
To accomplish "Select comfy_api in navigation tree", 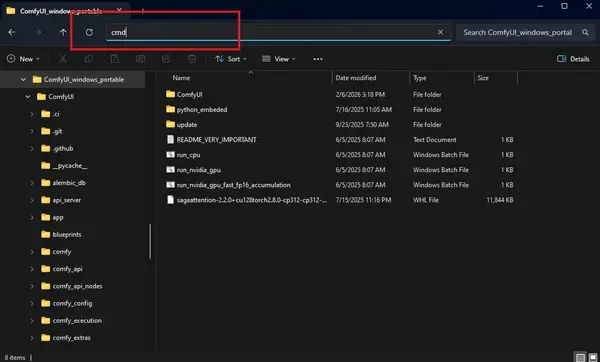I will pos(62,269).
